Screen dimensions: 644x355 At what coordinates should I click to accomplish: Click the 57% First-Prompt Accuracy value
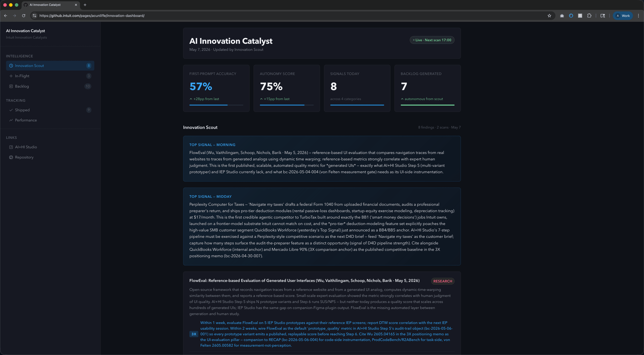point(201,86)
